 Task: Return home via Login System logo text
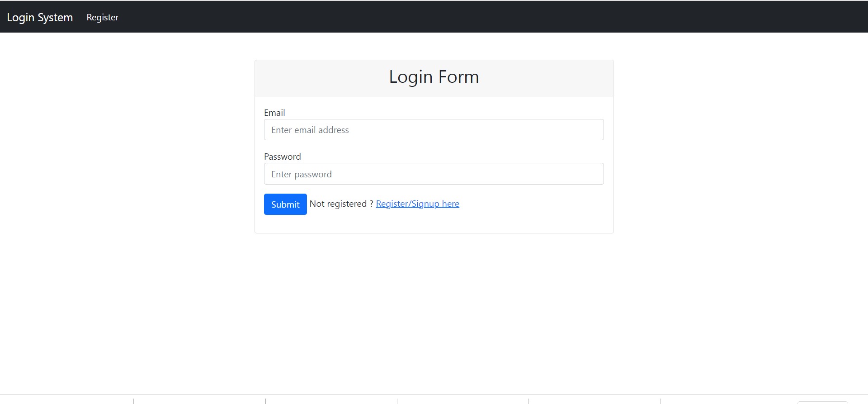pyautogui.click(x=40, y=17)
